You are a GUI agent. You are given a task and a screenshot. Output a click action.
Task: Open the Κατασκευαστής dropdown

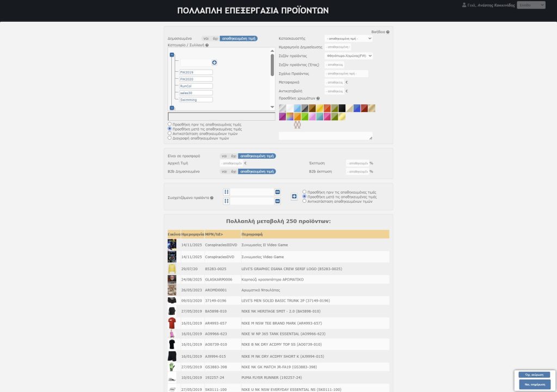pyautogui.click(x=348, y=39)
